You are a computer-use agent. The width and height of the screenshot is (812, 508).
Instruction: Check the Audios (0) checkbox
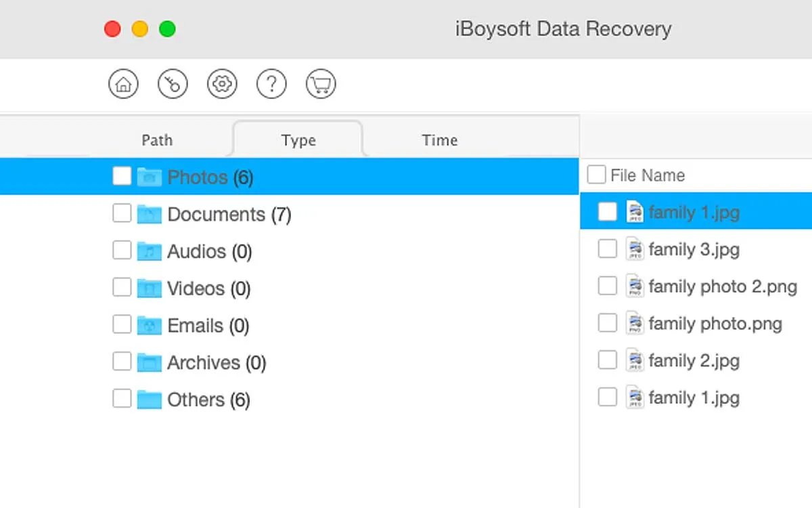[122, 251]
